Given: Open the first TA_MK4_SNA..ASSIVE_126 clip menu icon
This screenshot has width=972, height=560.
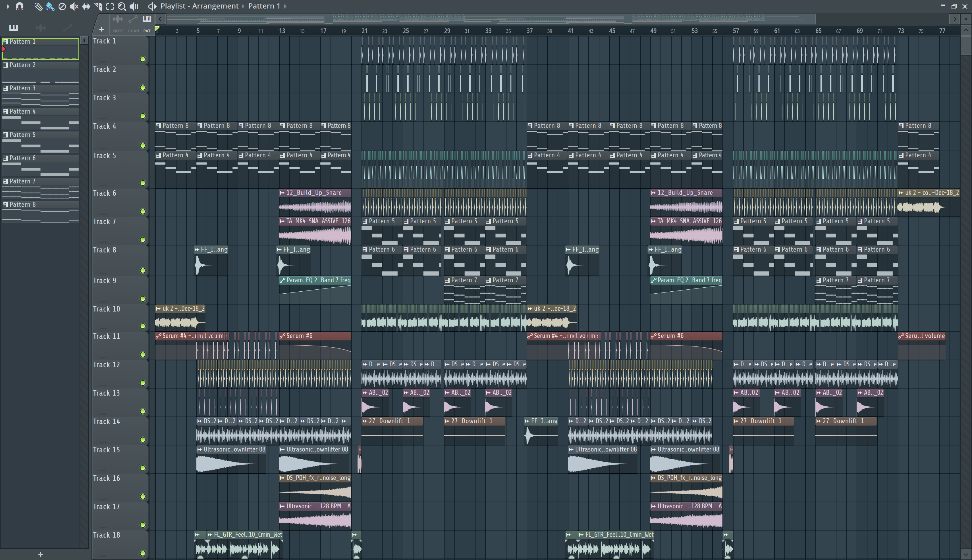Looking at the screenshot, I should click(282, 221).
